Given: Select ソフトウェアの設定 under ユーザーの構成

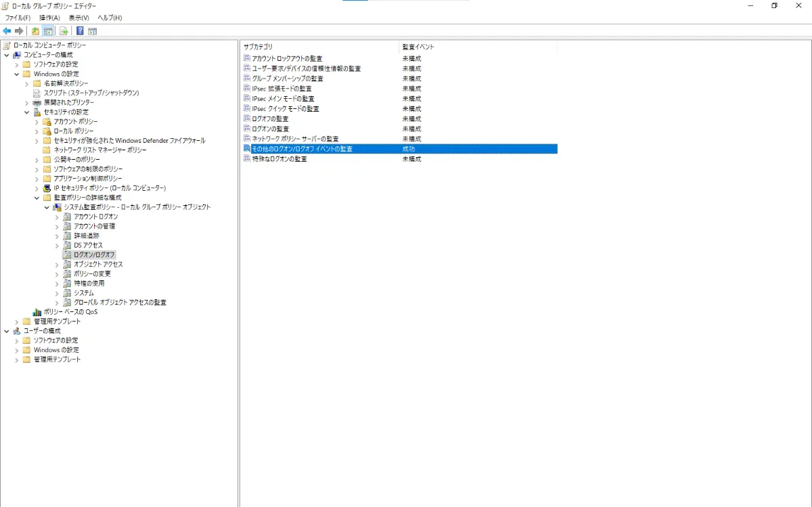Looking at the screenshot, I should click(56, 340).
